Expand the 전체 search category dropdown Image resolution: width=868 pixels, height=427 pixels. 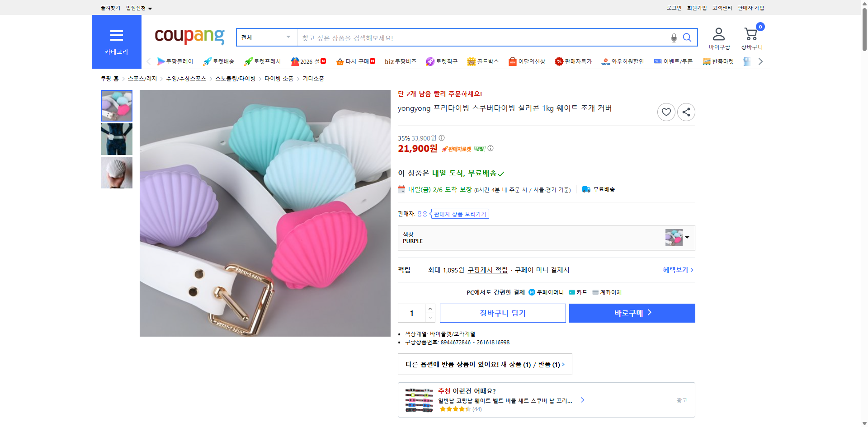point(266,38)
